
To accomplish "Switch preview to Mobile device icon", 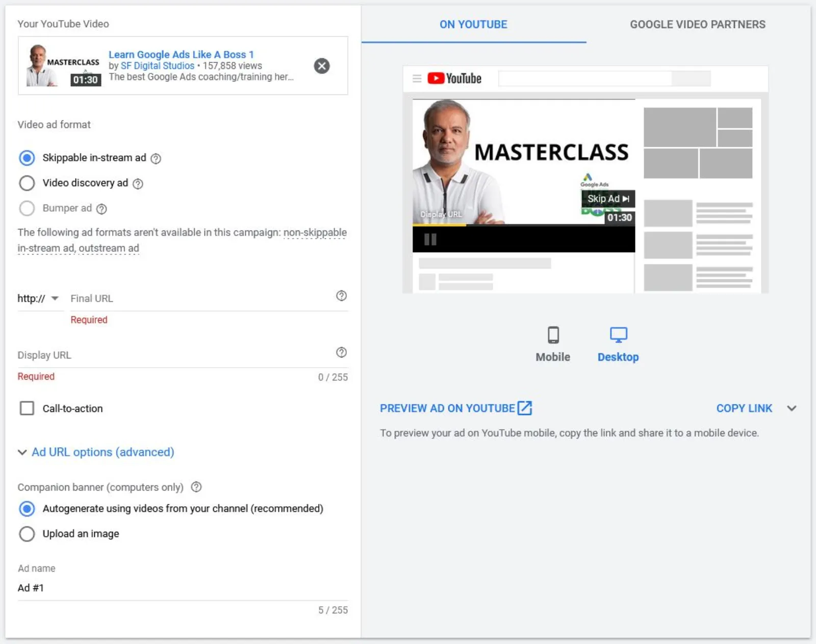I will tap(553, 335).
